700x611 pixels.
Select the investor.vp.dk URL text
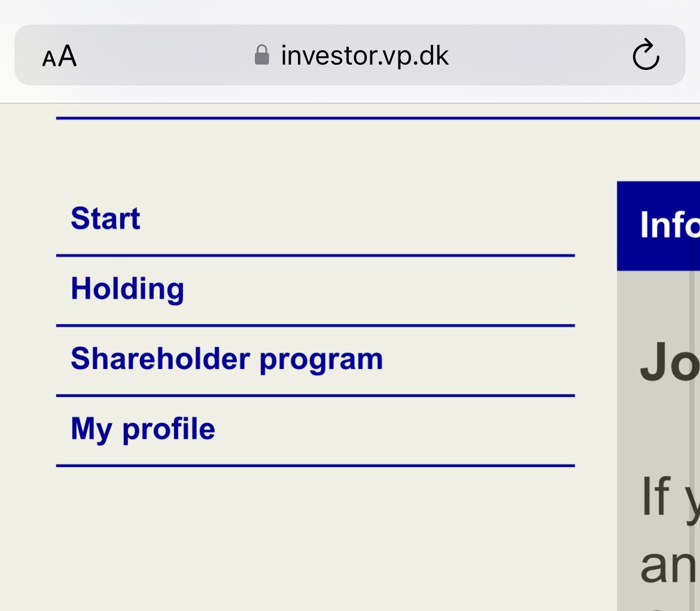[x=364, y=56]
